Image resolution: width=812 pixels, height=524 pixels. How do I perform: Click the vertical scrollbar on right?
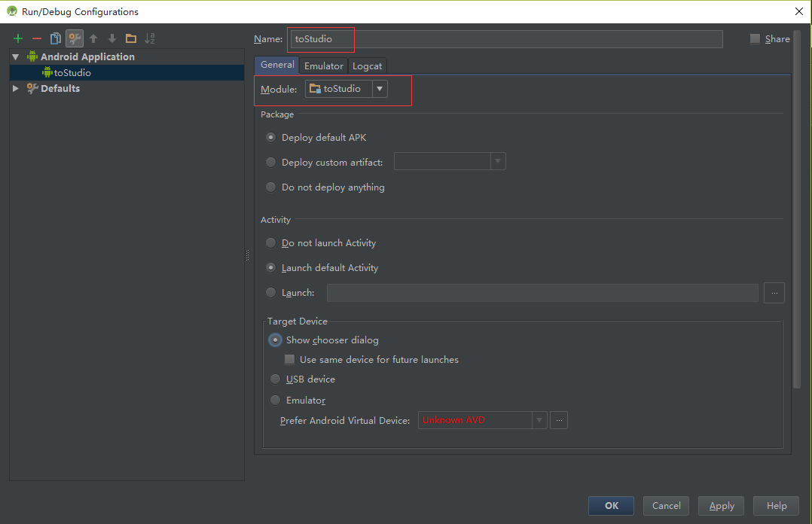click(797, 209)
